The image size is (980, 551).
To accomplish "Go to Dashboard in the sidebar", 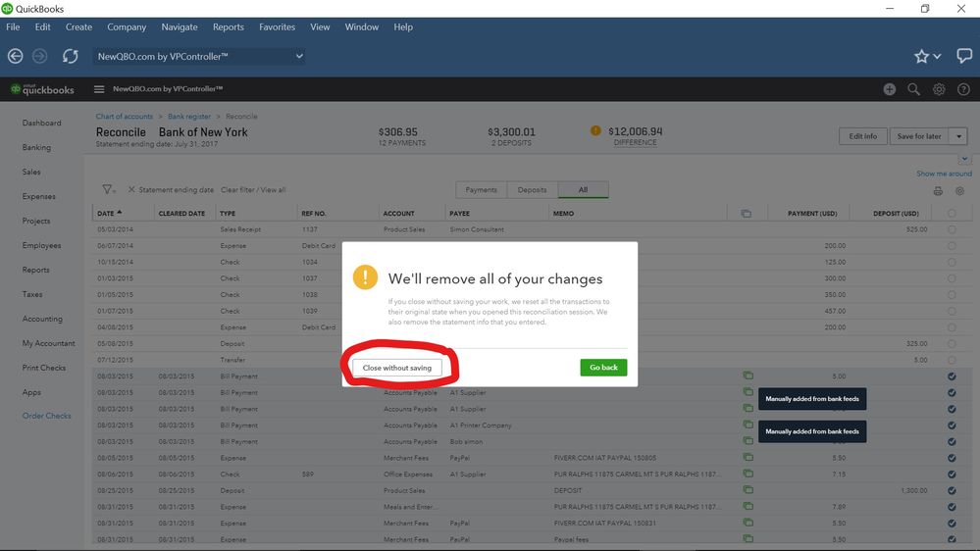I will click(x=42, y=124).
